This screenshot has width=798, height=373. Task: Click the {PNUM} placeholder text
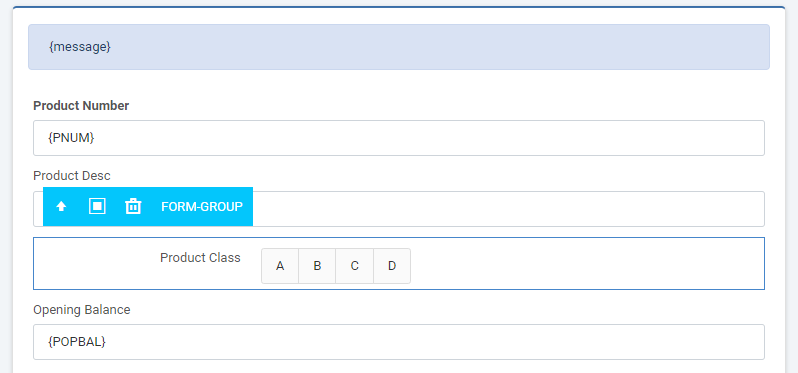(x=71, y=138)
